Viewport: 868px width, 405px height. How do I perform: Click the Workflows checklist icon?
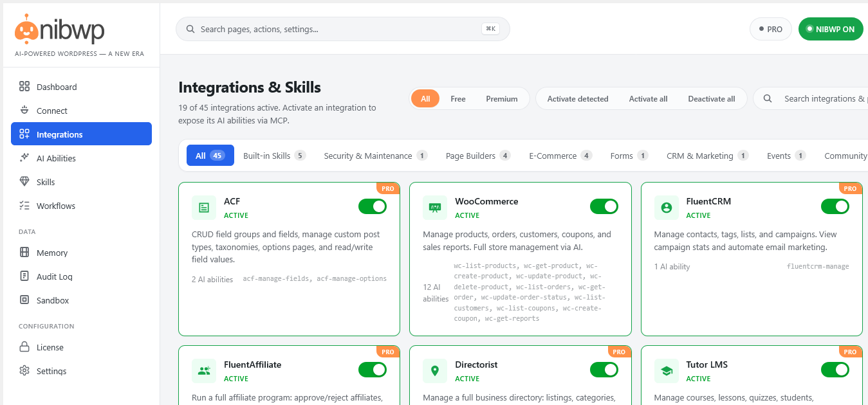click(x=24, y=205)
